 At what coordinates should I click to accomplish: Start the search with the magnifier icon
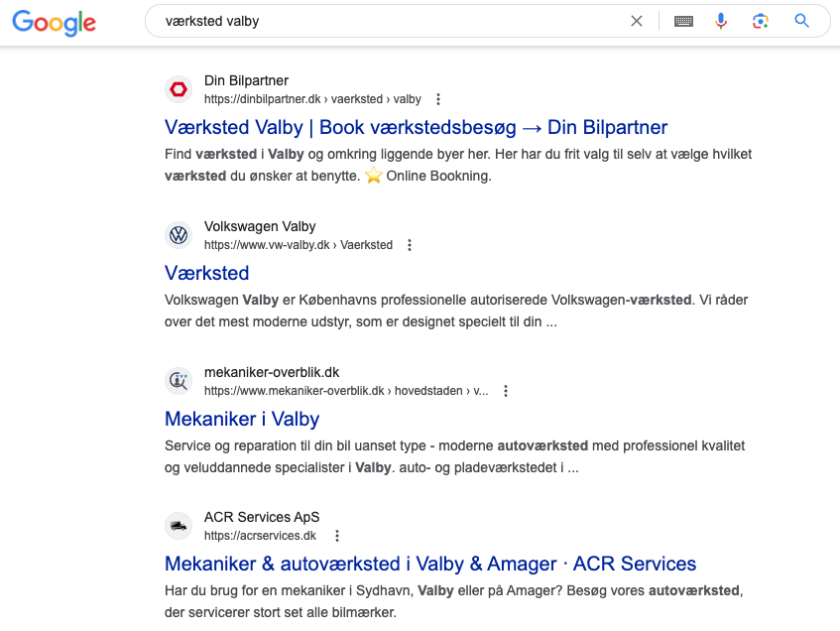pos(801,20)
